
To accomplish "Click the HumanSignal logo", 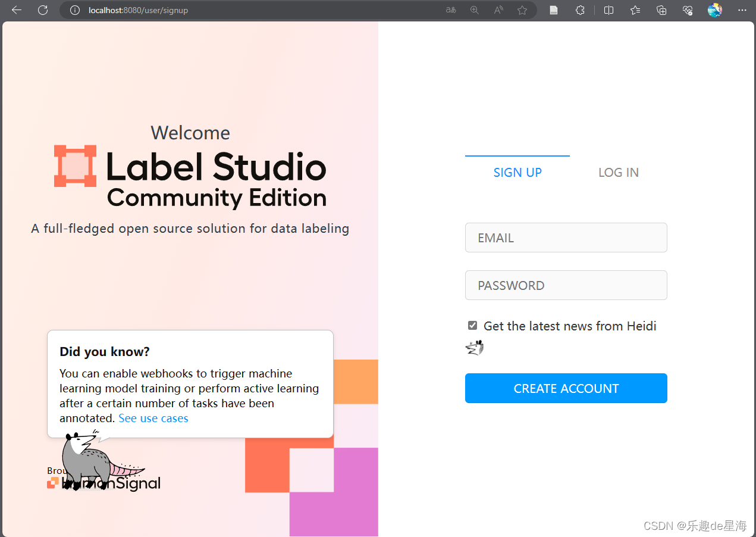I will coord(103,483).
